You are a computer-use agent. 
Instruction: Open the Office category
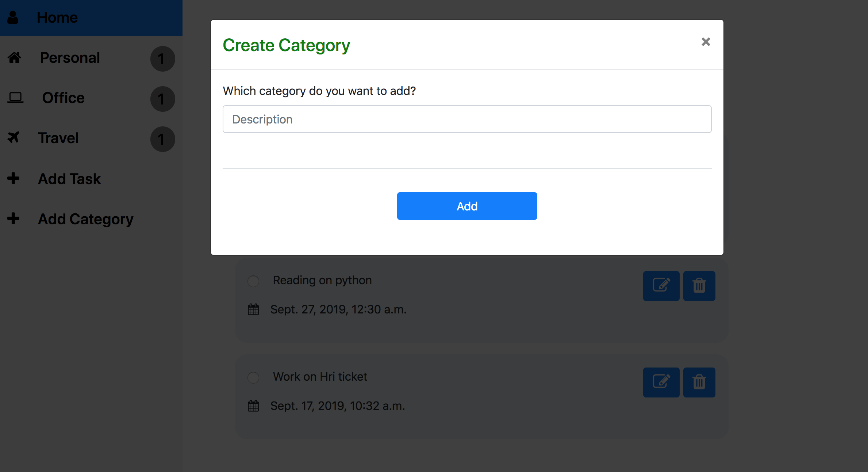click(63, 98)
